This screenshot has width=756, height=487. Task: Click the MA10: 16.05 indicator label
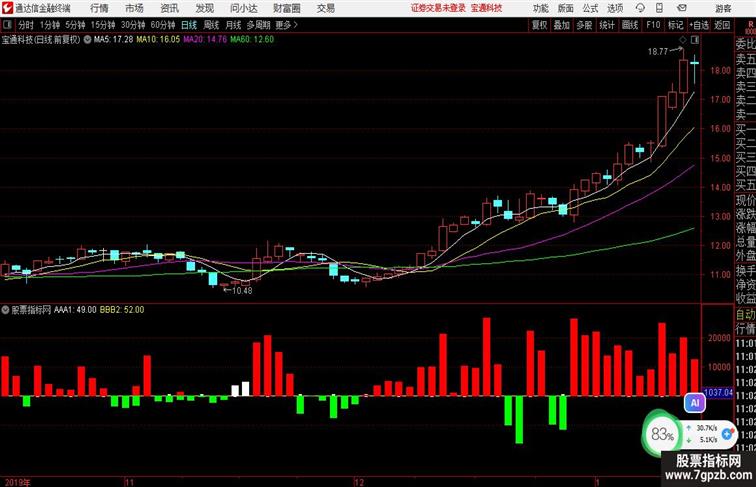pos(158,40)
